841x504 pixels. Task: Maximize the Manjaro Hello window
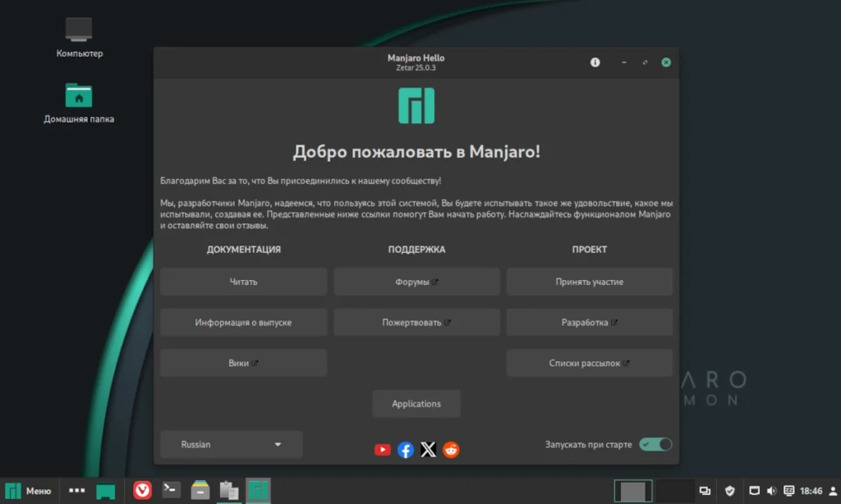point(645,62)
